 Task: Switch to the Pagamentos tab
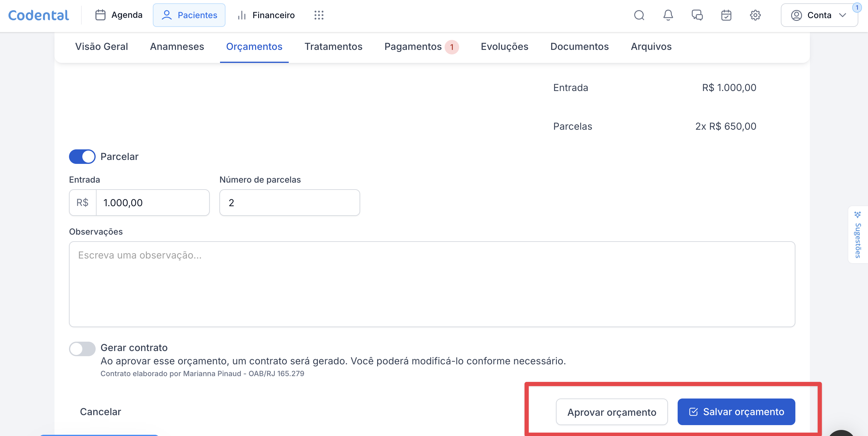413,47
